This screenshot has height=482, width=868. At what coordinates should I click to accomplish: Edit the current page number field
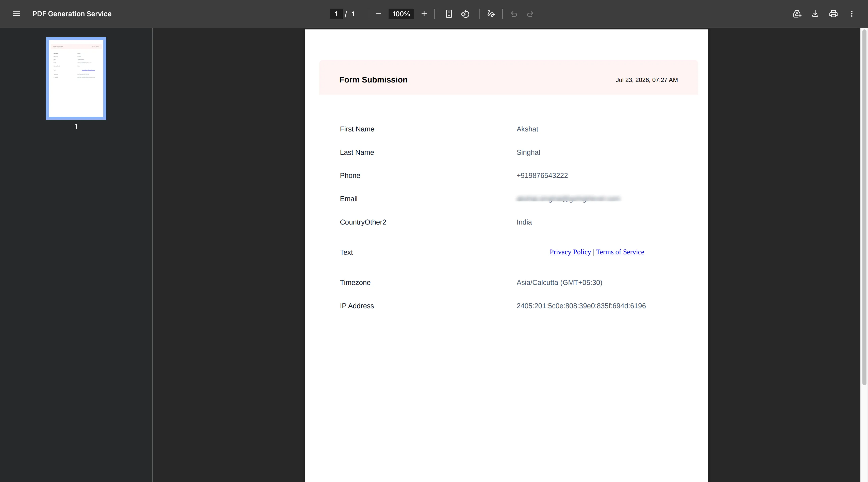click(336, 14)
